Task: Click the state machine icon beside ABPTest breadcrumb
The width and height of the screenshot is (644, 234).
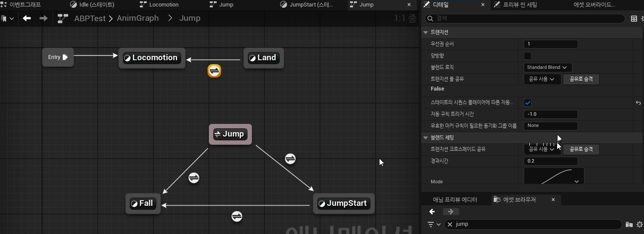Action: click(63, 18)
